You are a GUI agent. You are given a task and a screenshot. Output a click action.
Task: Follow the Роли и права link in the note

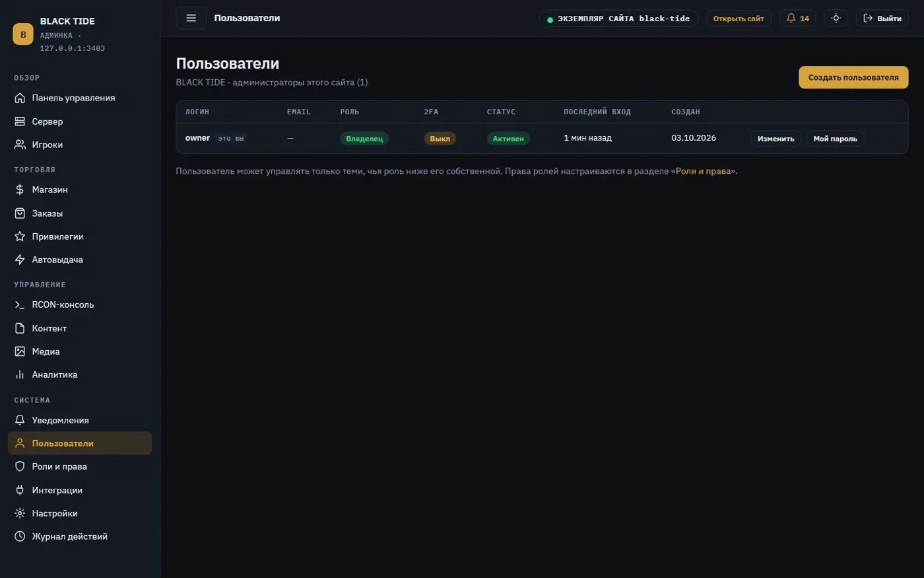(703, 171)
